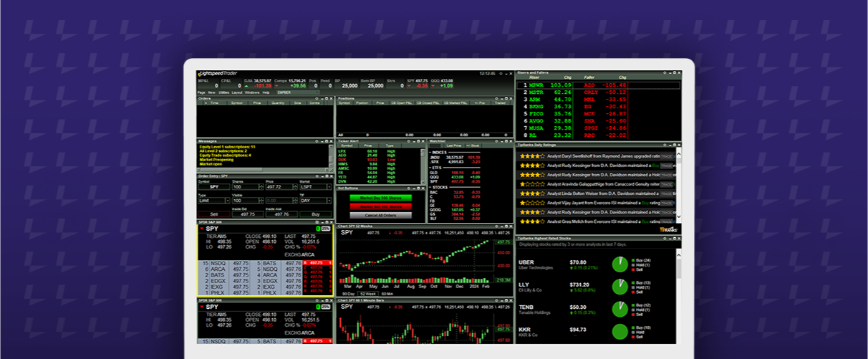Select GOOG row in Watchlist
The height and width of the screenshot is (359, 868).
pyautogui.click(x=455, y=210)
